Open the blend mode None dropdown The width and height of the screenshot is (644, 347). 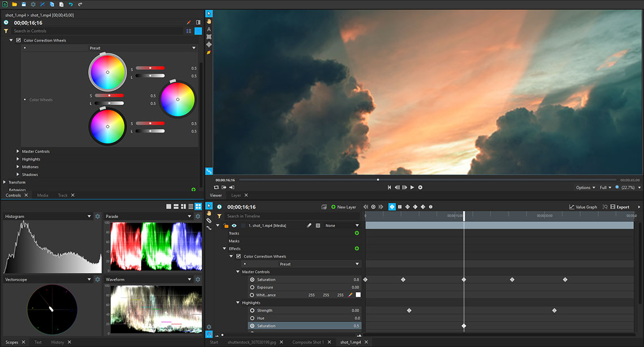tap(342, 225)
